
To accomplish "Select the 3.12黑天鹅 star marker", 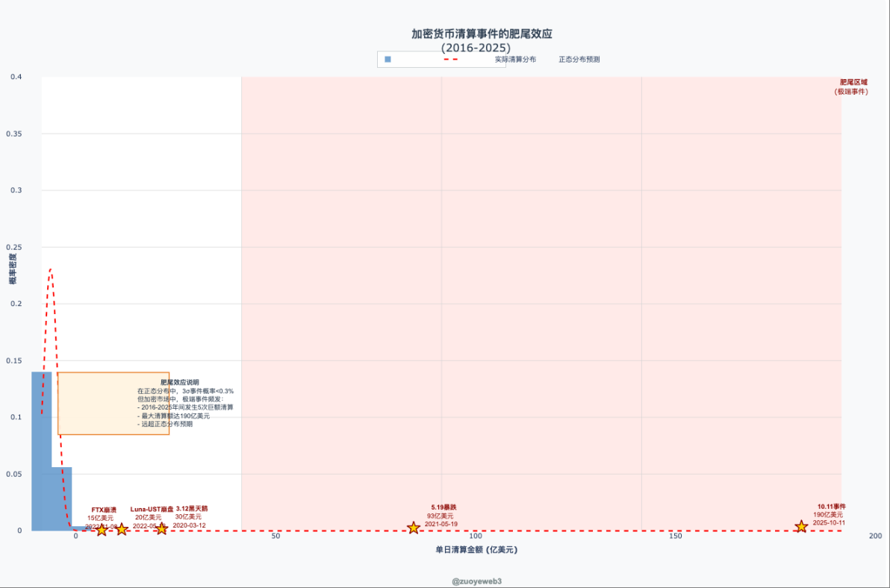I will 161,528.
